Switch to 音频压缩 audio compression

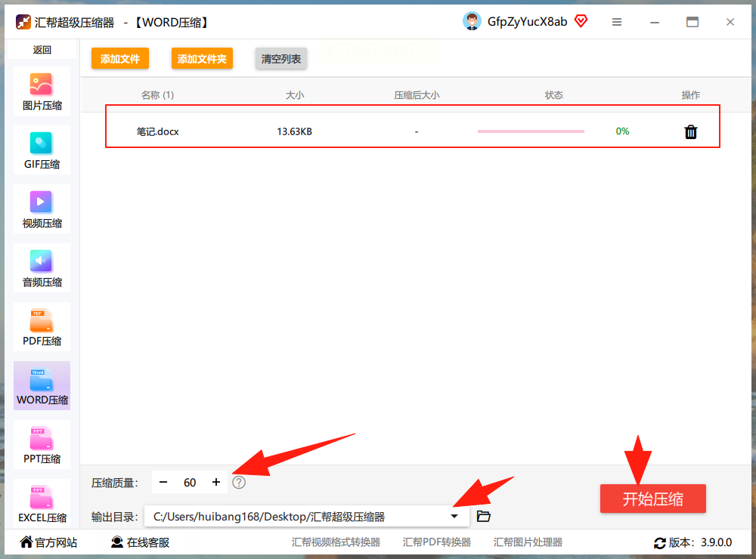click(42, 268)
